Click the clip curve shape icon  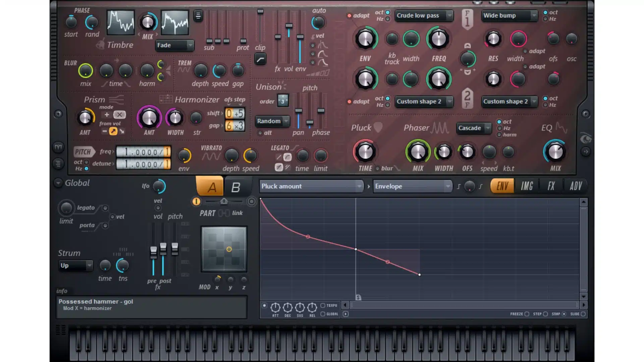(x=260, y=59)
